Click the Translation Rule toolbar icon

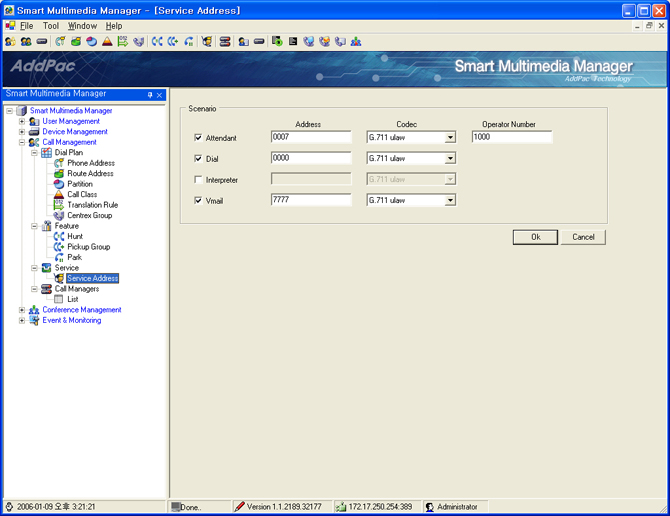123,42
